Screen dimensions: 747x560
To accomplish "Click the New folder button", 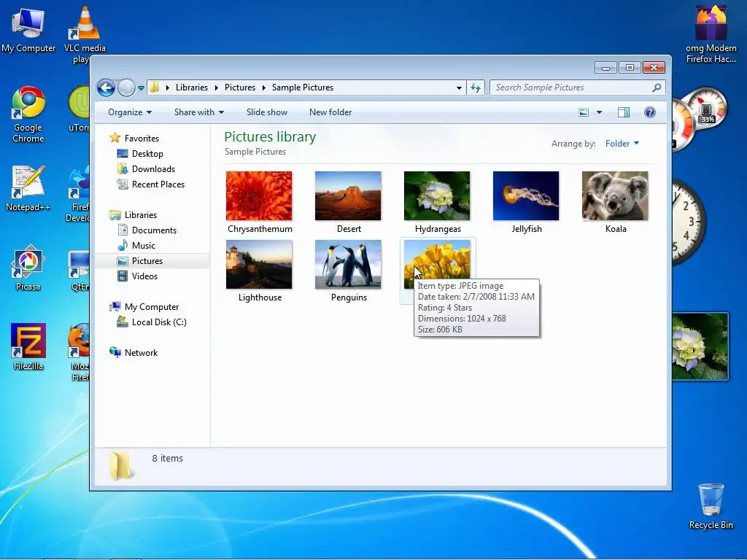I will tap(330, 112).
